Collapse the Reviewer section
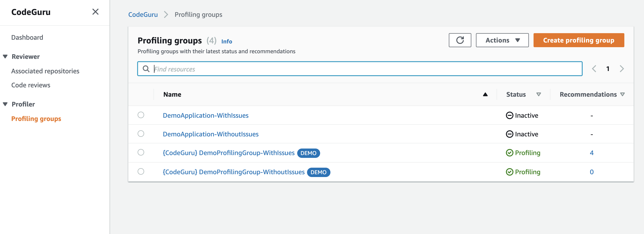644x234 pixels. click(5, 57)
